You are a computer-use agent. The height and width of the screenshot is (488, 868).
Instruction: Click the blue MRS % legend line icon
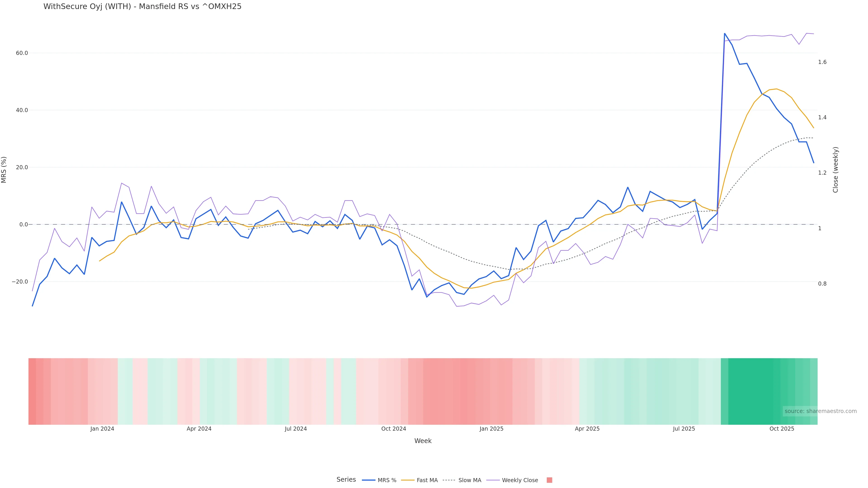[x=369, y=480]
